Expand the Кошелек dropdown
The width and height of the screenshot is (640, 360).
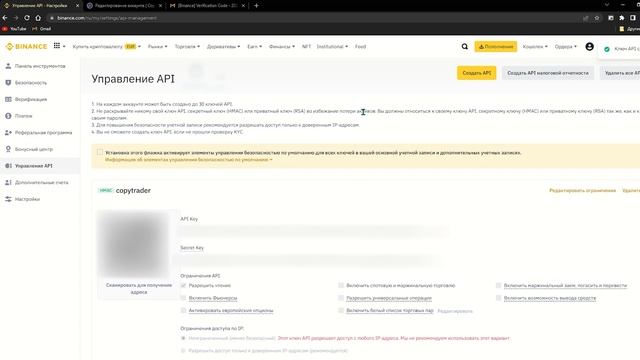[x=535, y=47]
